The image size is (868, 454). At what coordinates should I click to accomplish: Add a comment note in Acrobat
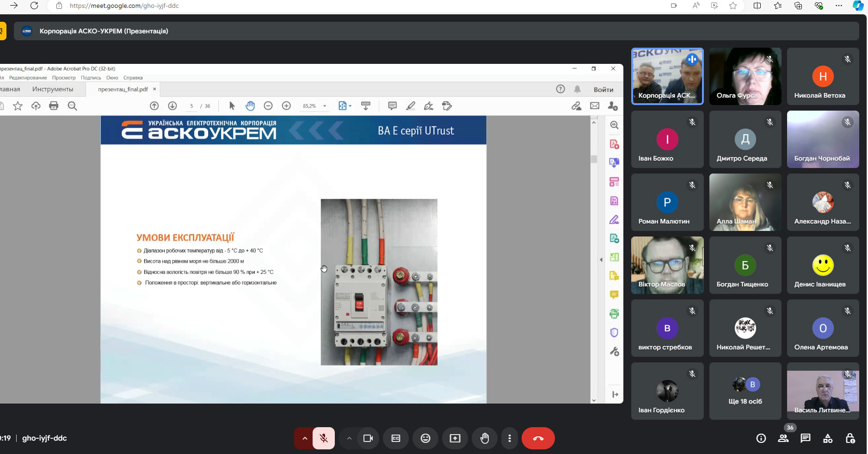tap(393, 106)
